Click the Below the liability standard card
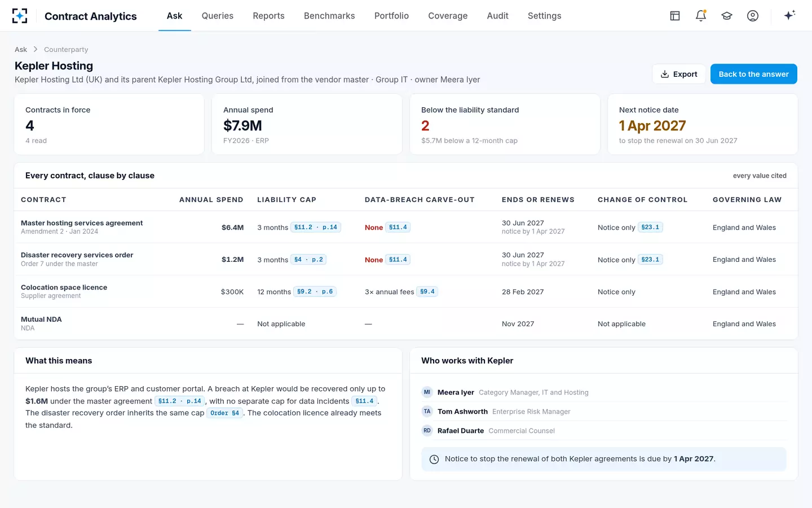 (505, 124)
